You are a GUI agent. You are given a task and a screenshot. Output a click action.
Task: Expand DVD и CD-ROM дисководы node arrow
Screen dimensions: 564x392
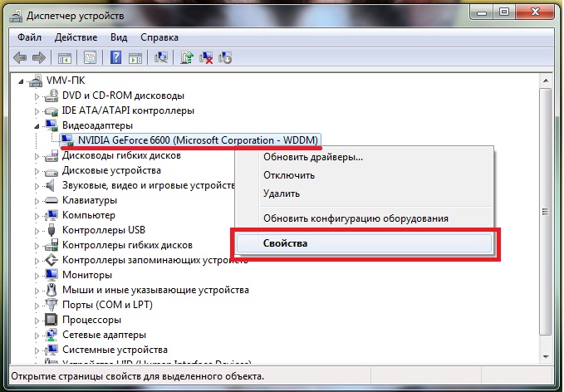click(37, 96)
